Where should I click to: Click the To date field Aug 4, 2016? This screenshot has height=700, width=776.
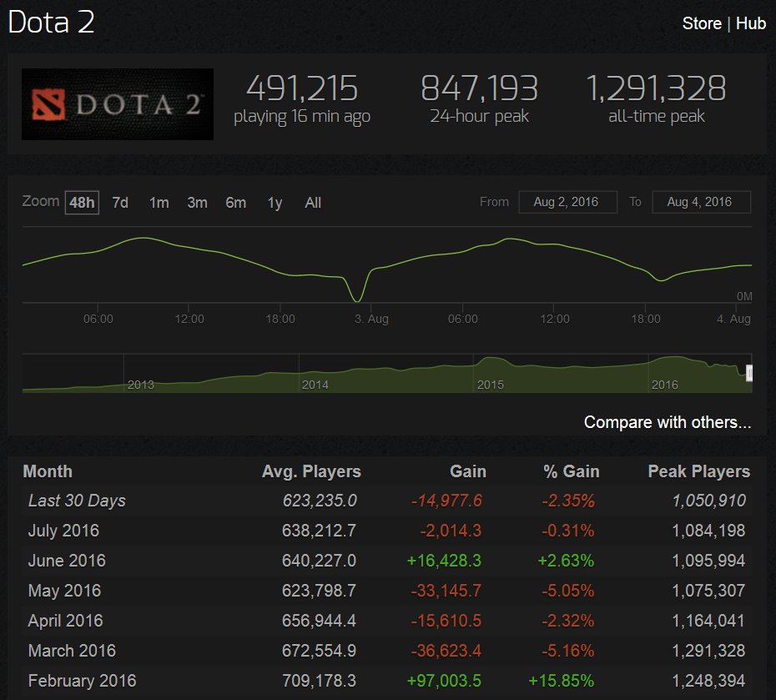701,202
